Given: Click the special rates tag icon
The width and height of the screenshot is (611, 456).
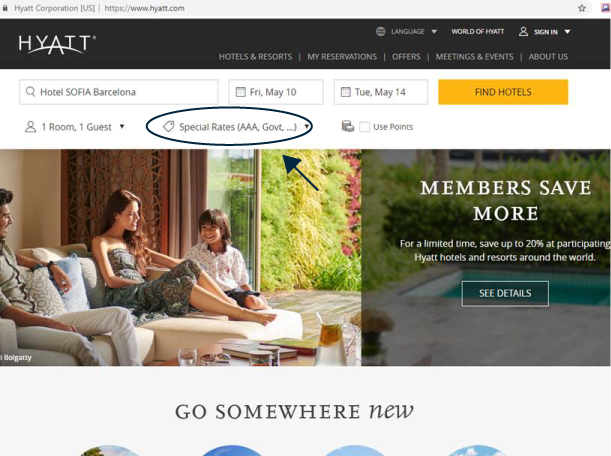Looking at the screenshot, I should 168,127.
